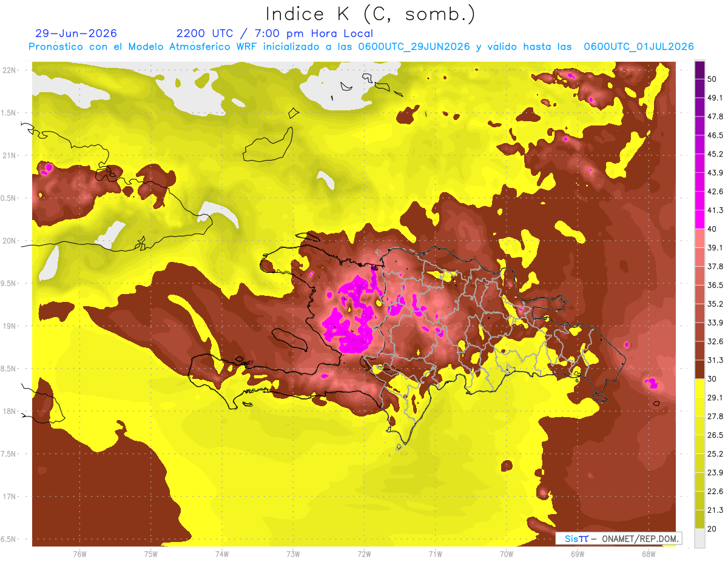Click the '22N' latitude label
This screenshot has height=562, width=728.
click(x=10, y=70)
